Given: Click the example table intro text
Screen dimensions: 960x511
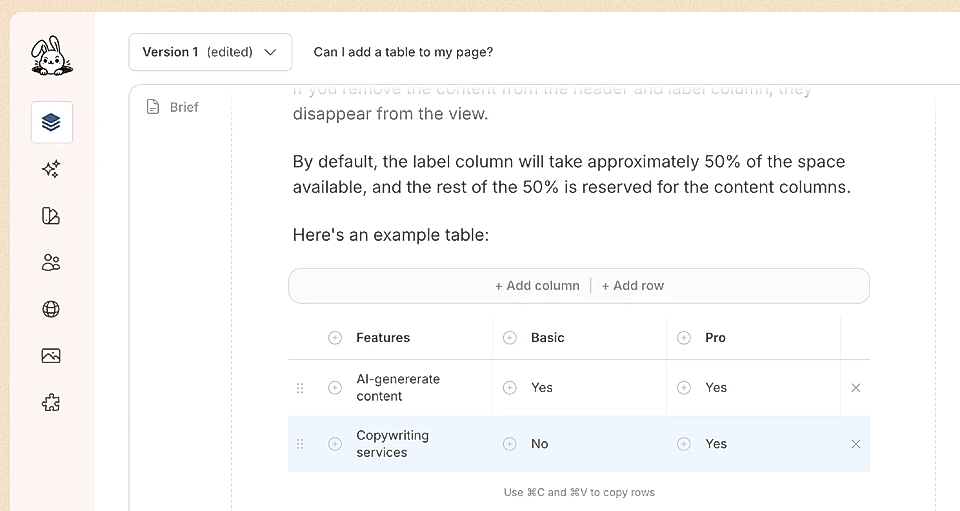Looking at the screenshot, I should [391, 235].
